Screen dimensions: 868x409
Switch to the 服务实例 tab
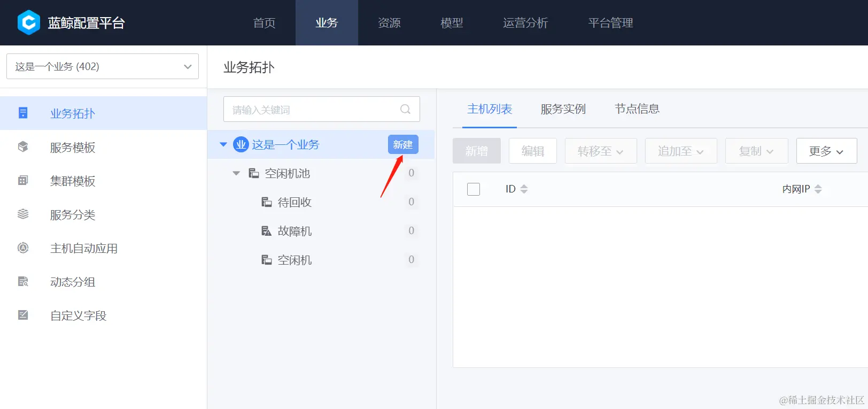[x=563, y=109]
